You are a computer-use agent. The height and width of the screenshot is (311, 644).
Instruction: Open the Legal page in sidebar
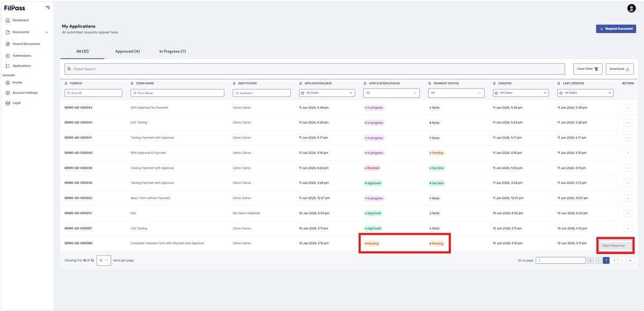17,103
